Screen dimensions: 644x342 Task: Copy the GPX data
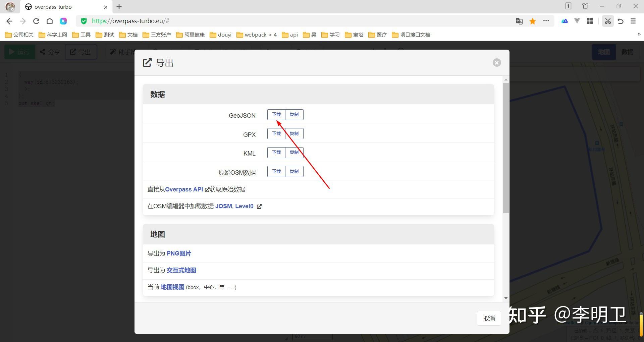pos(294,134)
